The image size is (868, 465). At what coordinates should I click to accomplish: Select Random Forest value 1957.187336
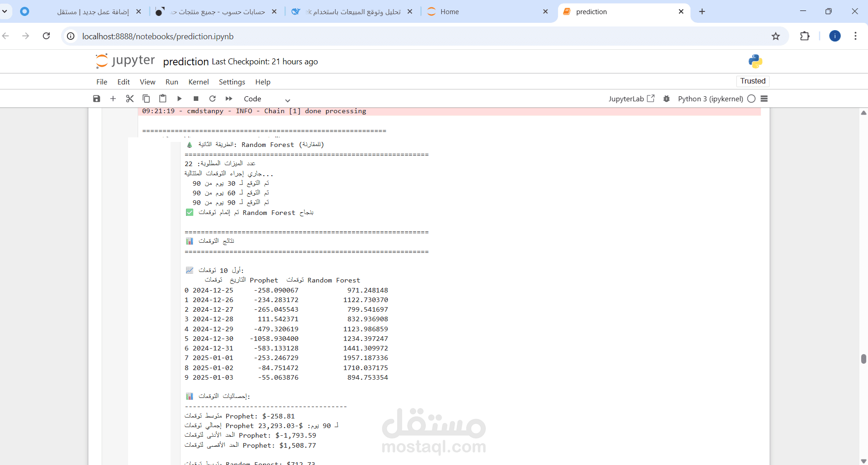pyautogui.click(x=366, y=358)
